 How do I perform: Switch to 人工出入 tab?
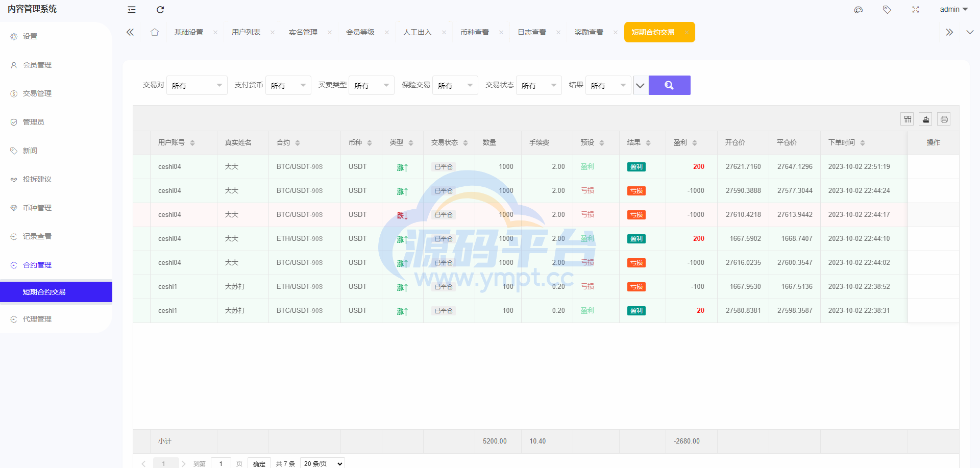(418, 32)
